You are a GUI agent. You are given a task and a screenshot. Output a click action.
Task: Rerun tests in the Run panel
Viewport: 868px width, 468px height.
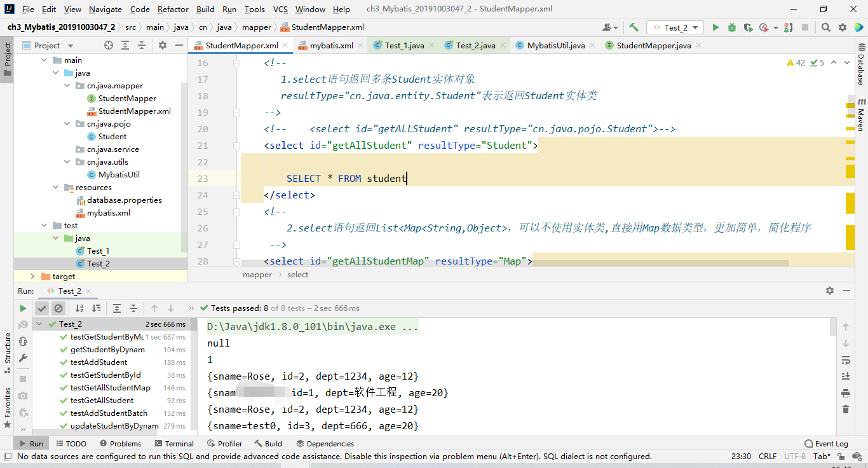(x=23, y=308)
